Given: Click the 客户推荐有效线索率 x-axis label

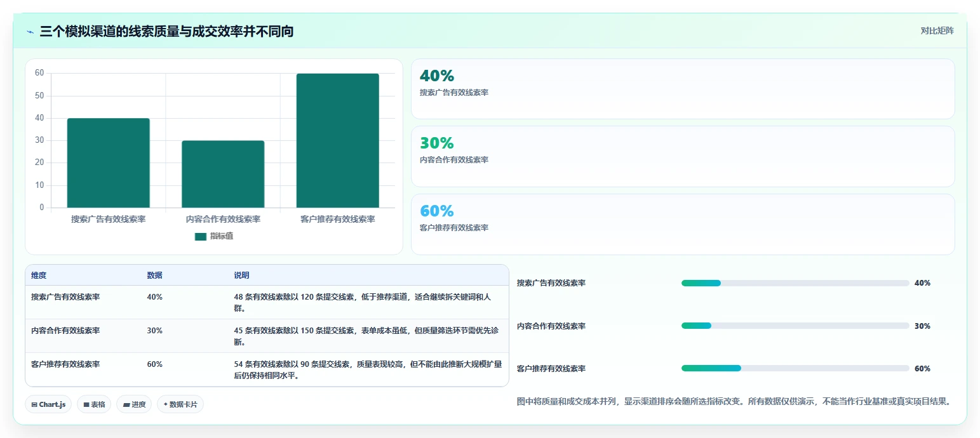Looking at the screenshot, I should click(x=337, y=219).
